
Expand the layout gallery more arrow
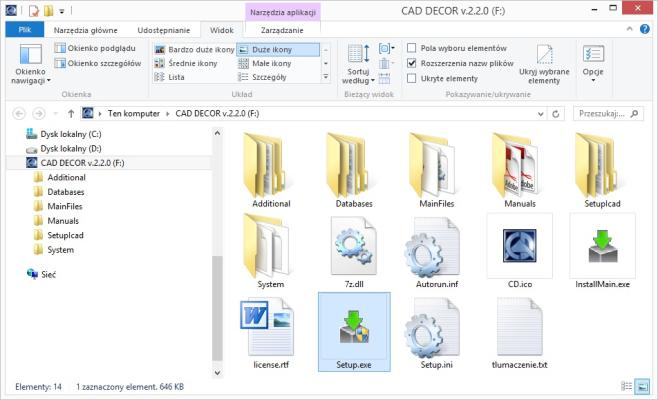tap(325, 77)
